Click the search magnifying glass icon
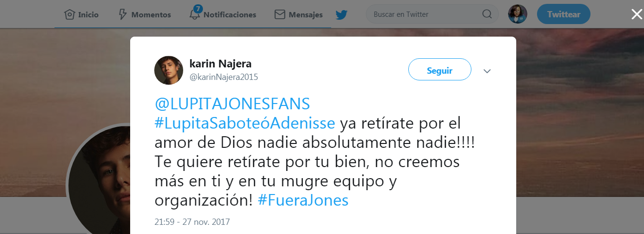Screen dimensions: 644x234 coord(487,14)
